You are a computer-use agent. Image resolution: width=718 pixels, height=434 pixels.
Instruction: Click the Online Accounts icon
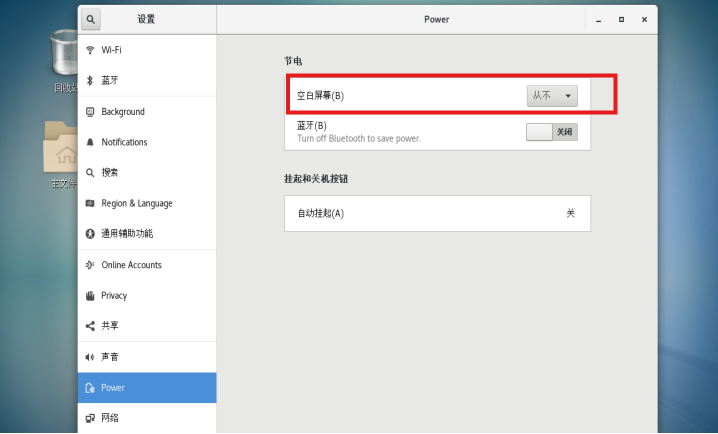(x=90, y=265)
